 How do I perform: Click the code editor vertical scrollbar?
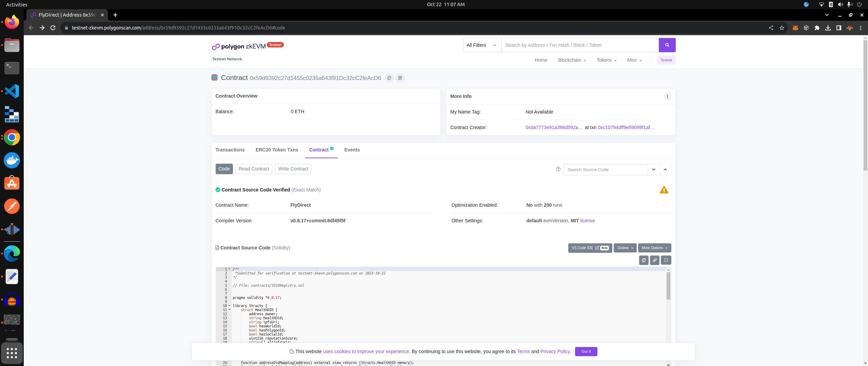(x=668, y=286)
